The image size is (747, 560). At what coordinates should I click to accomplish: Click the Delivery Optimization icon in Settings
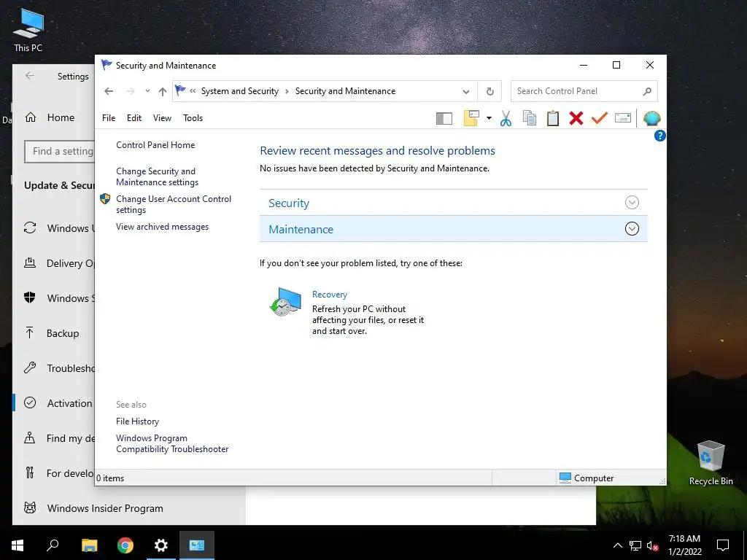[x=30, y=262]
